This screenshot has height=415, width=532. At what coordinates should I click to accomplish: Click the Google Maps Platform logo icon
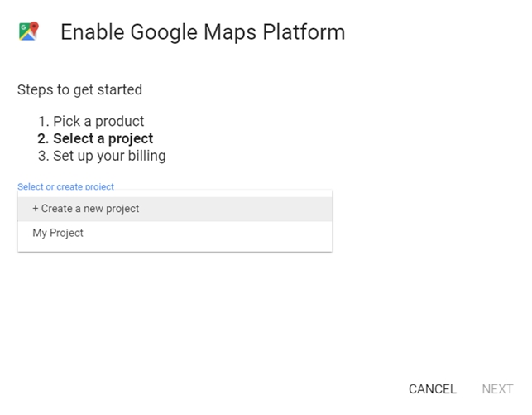28,32
